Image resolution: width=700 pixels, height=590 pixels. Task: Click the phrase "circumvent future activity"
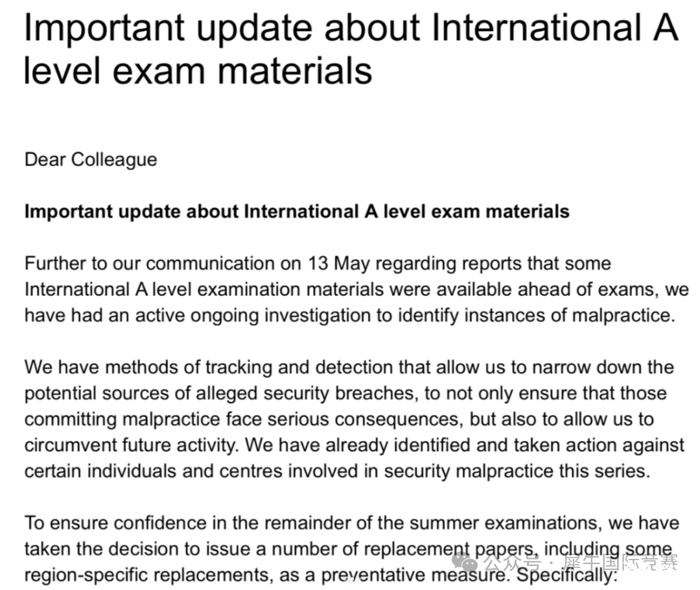(x=130, y=445)
